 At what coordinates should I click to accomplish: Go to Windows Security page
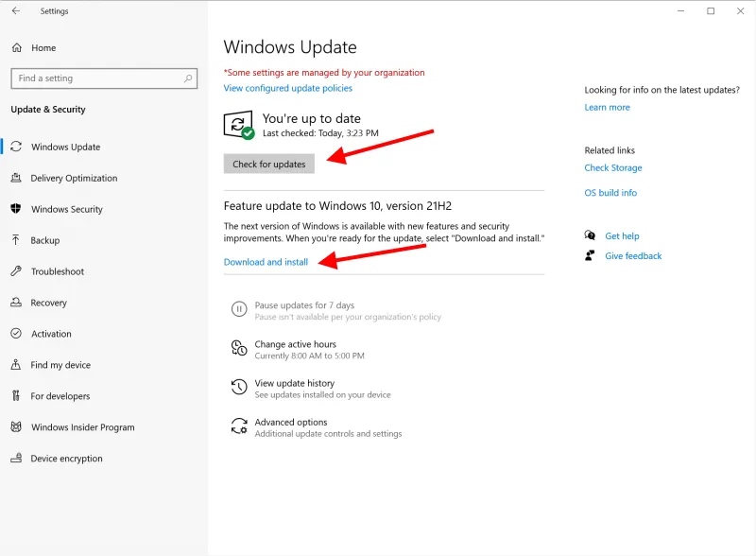click(66, 209)
